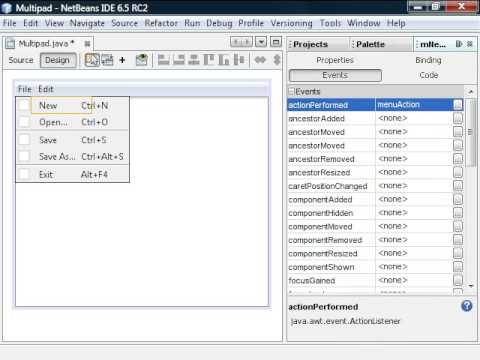
Task: Activate the Connection Mode toolbar icon
Action: pyautogui.click(x=107, y=60)
